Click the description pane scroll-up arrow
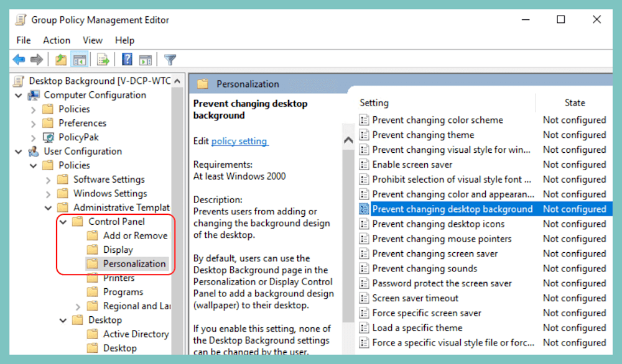 pos(348,140)
